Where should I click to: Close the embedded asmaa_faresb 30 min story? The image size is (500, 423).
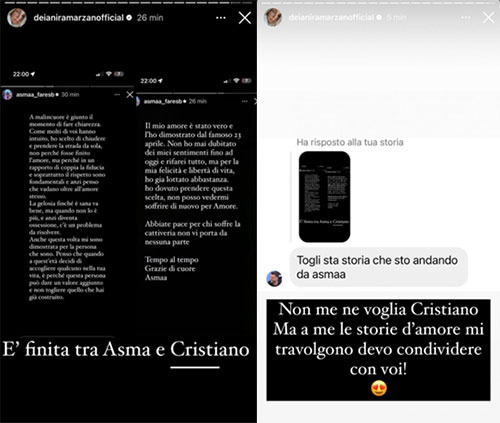click(130, 95)
